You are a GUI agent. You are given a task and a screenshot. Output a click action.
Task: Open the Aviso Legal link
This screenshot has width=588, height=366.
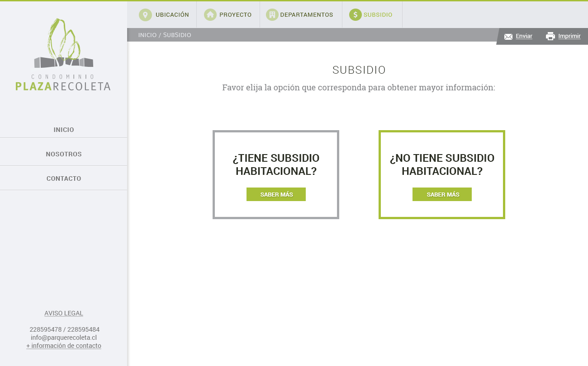pyautogui.click(x=64, y=313)
